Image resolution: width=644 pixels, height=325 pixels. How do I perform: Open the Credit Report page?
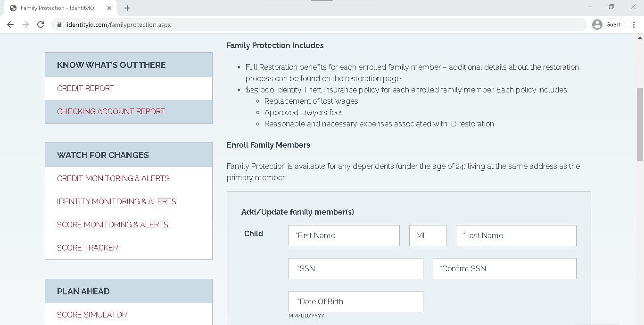85,88
